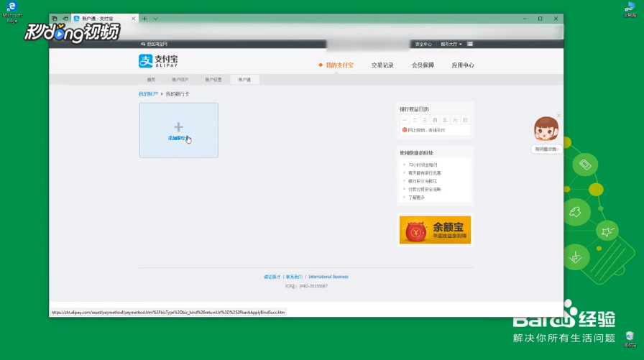Click the 72小时资金赔付 list item
Image resolution: width=644 pixels, height=360 pixels.
423,165
